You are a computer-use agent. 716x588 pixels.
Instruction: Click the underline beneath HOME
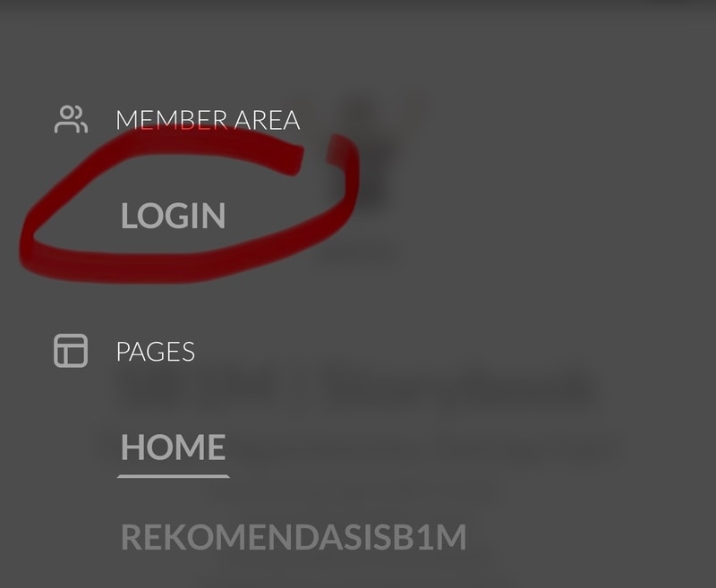point(174,476)
